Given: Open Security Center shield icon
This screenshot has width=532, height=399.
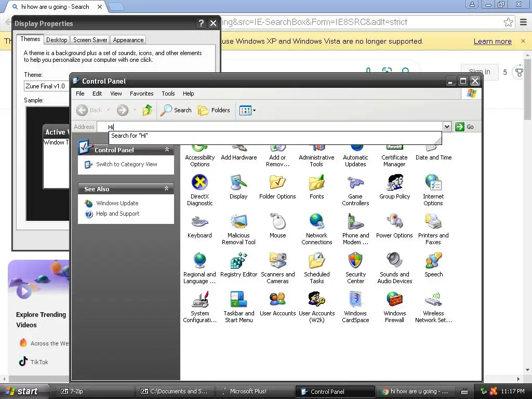Looking at the screenshot, I should point(355,261).
